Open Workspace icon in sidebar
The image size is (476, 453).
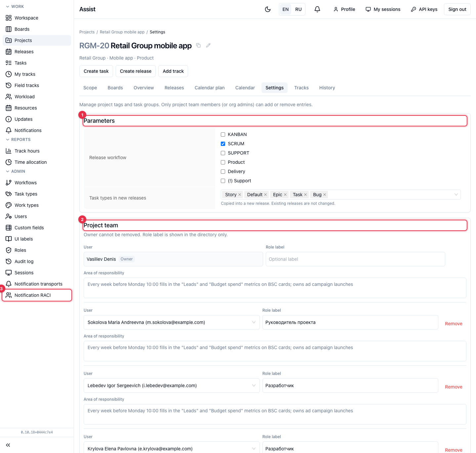9,18
